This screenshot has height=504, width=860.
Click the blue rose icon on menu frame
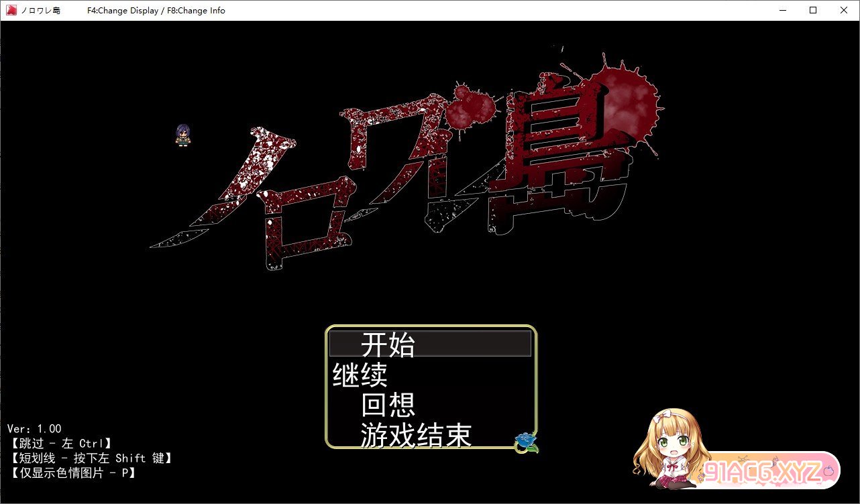[526, 442]
